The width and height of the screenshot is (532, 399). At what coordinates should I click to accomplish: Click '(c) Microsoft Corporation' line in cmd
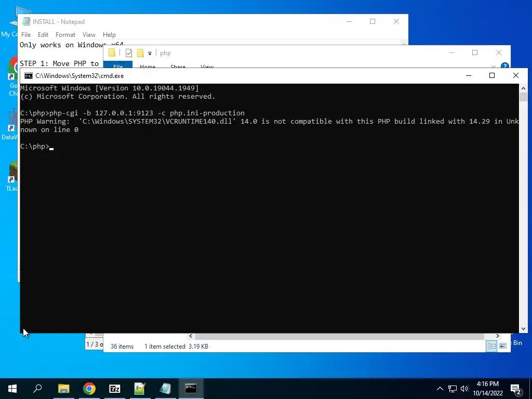coord(117,96)
